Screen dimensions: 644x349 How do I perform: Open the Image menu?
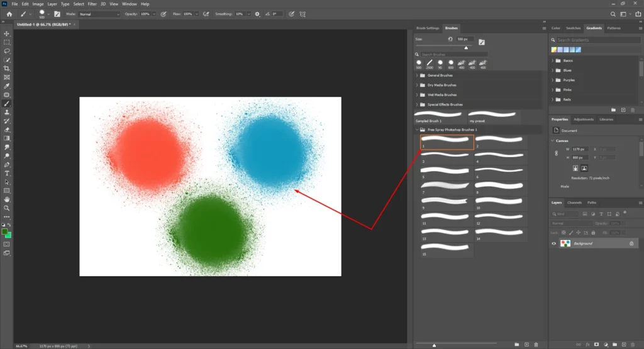38,4
